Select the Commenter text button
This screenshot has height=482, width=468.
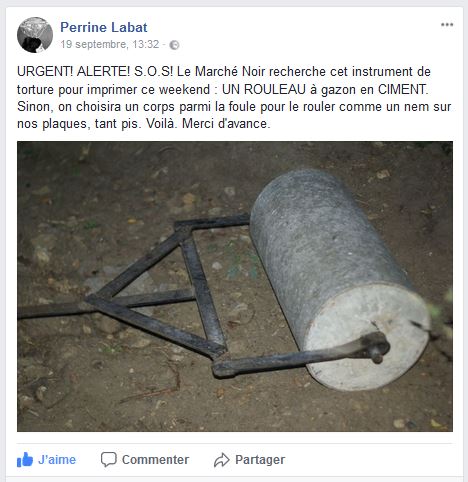coord(155,460)
